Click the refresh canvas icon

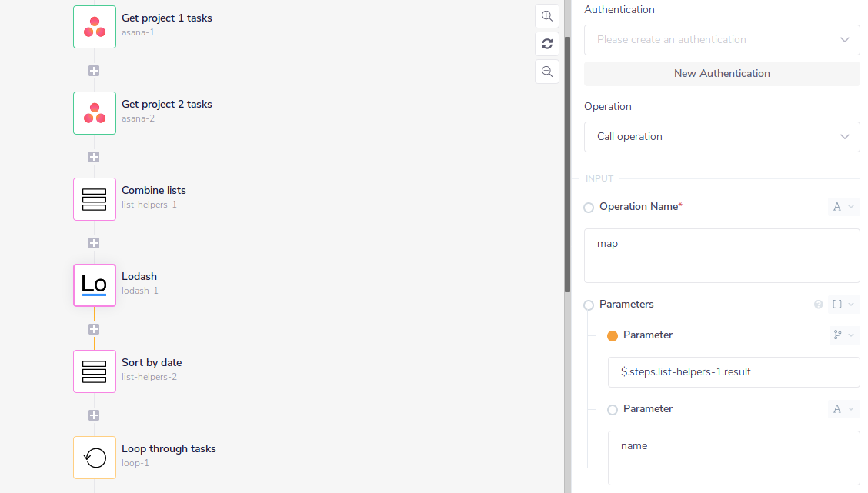[546, 44]
